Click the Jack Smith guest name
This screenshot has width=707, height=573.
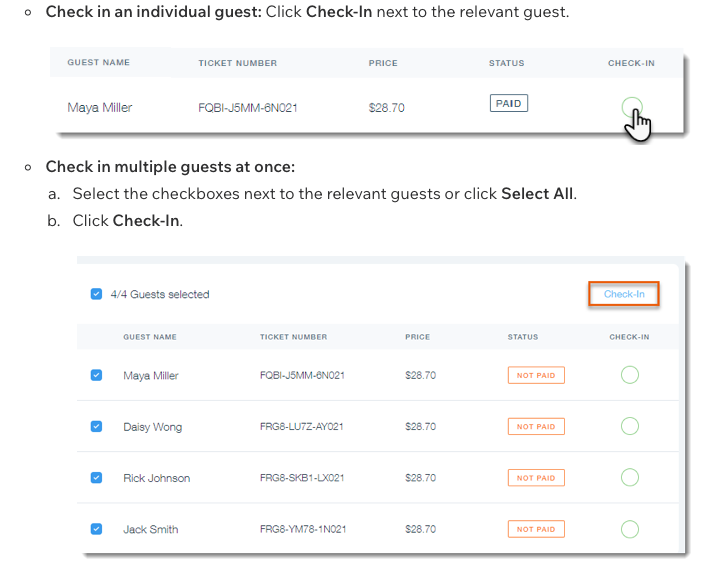tap(151, 529)
